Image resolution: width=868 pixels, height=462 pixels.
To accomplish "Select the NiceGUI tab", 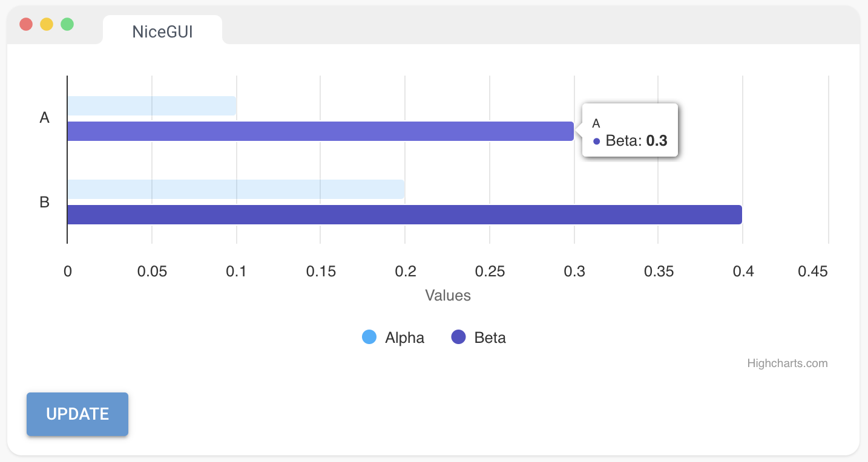I will [x=162, y=31].
